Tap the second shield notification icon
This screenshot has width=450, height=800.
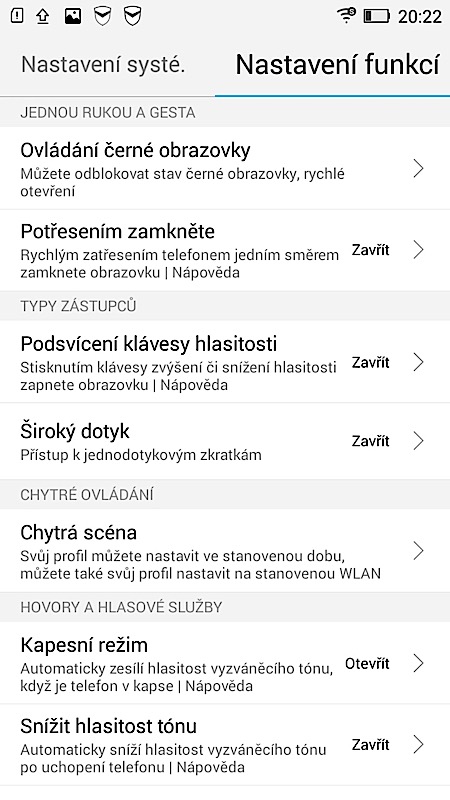click(x=133, y=16)
